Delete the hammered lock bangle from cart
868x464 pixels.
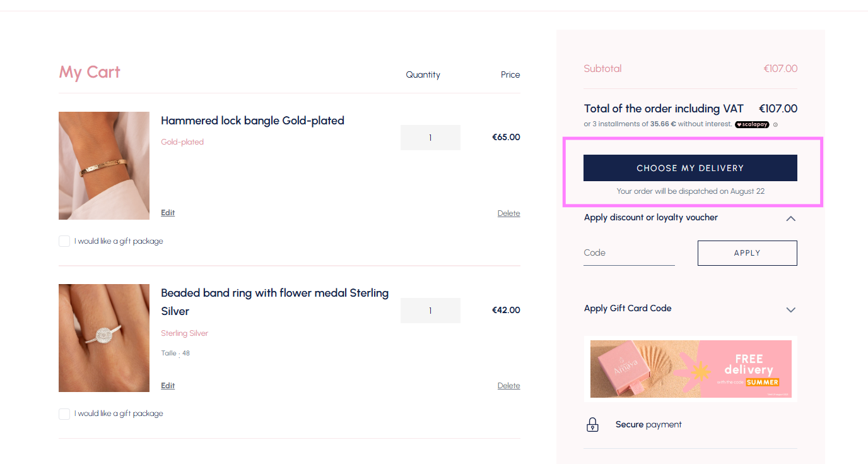tap(508, 213)
